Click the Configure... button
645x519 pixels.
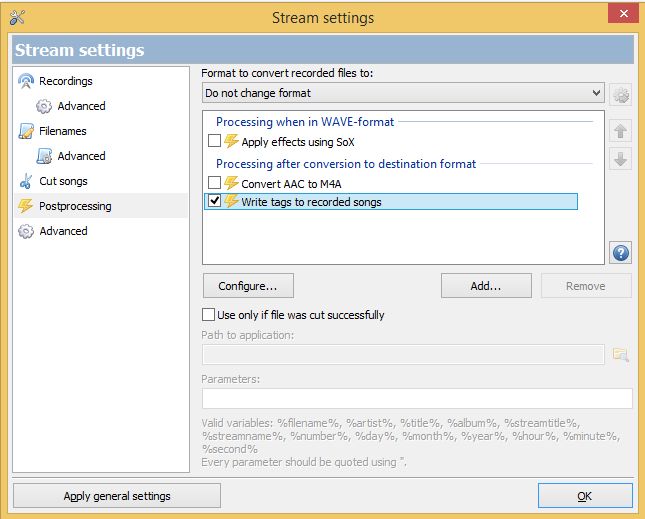pyautogui.click(x=248, y=285)
